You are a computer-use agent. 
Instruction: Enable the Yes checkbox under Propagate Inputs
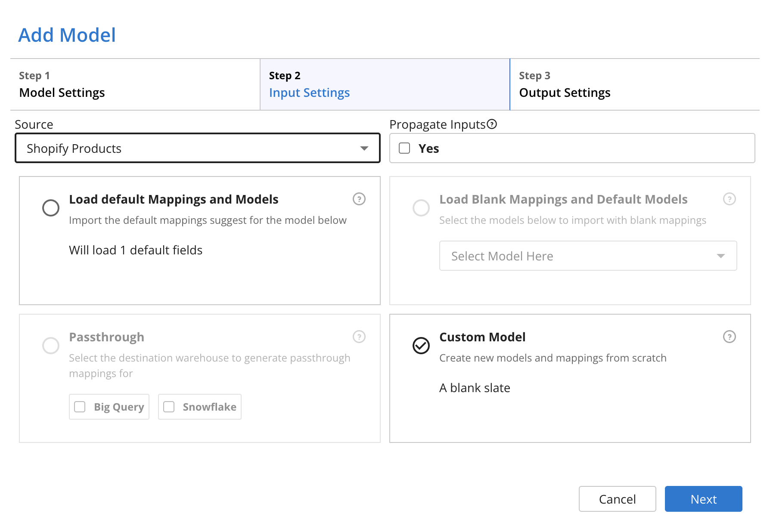coord(404,148)
